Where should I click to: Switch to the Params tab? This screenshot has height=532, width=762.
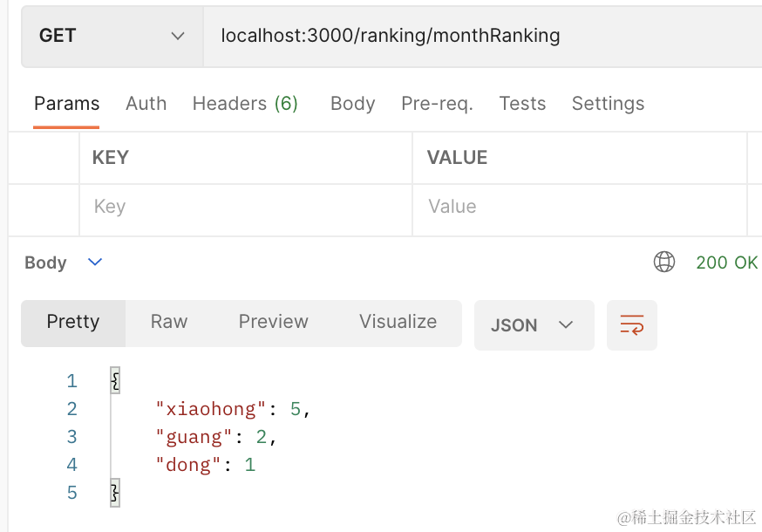tap(67, 104)
